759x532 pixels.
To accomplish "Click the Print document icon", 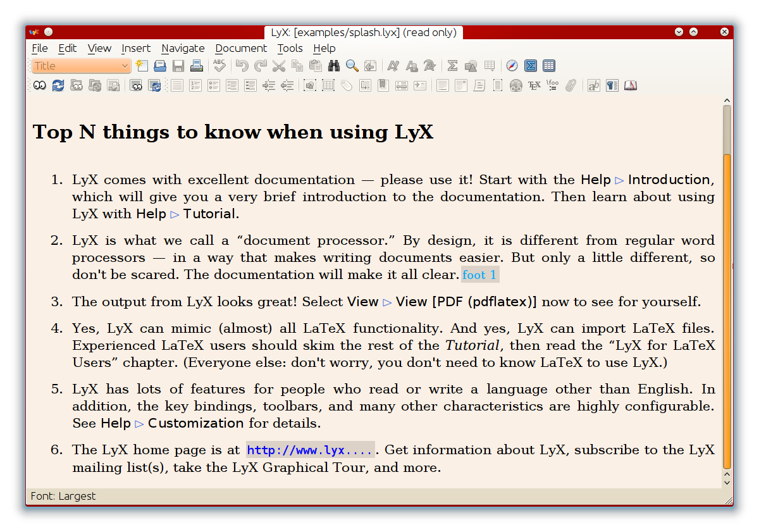I will [x=197, y=66].
